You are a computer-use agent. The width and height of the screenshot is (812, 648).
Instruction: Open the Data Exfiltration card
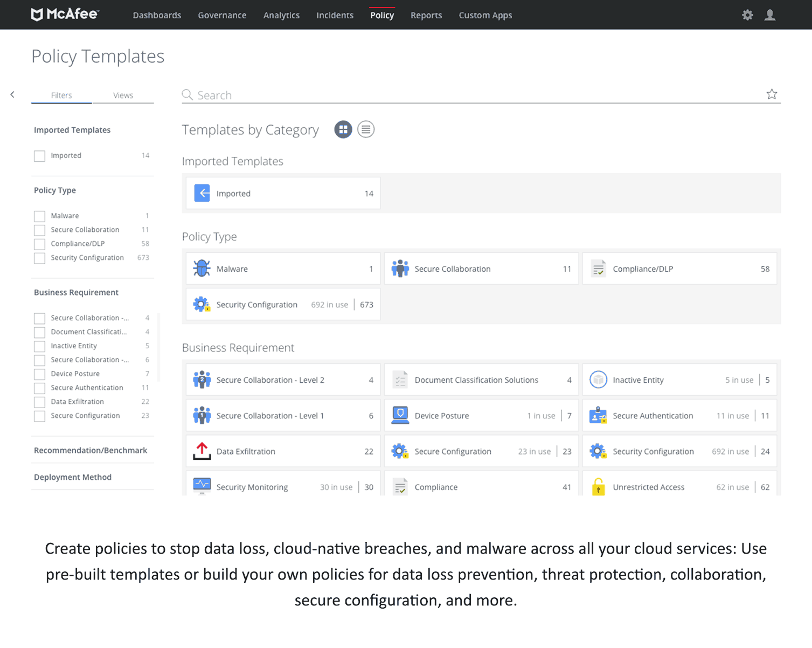pos(283,451)
